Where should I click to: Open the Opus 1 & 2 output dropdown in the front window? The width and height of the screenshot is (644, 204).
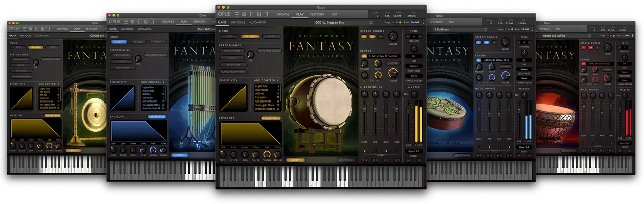(414, 150)
